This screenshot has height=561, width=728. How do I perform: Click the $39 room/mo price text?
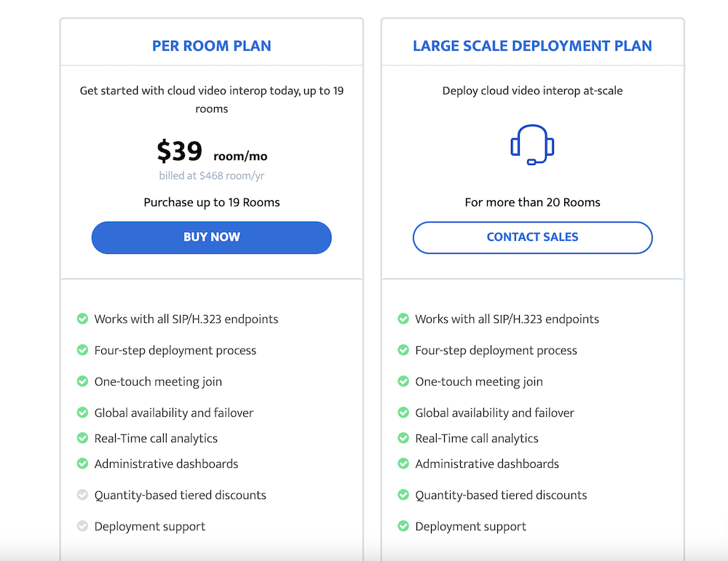tap(212, 151)
